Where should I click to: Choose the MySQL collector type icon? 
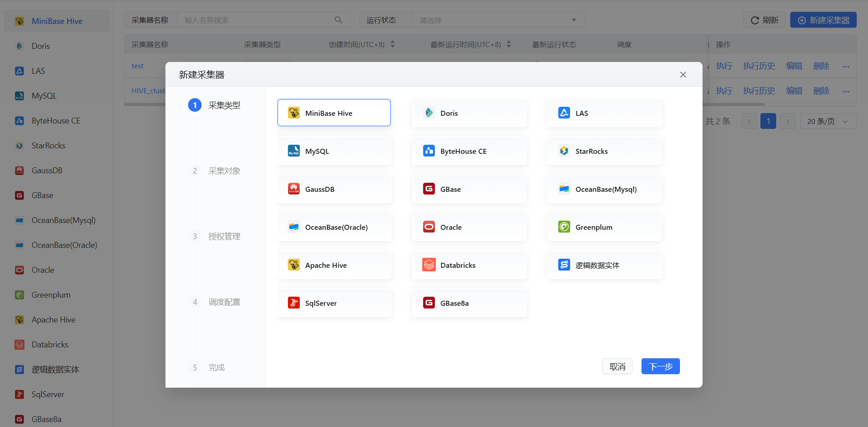coord(294,151)
